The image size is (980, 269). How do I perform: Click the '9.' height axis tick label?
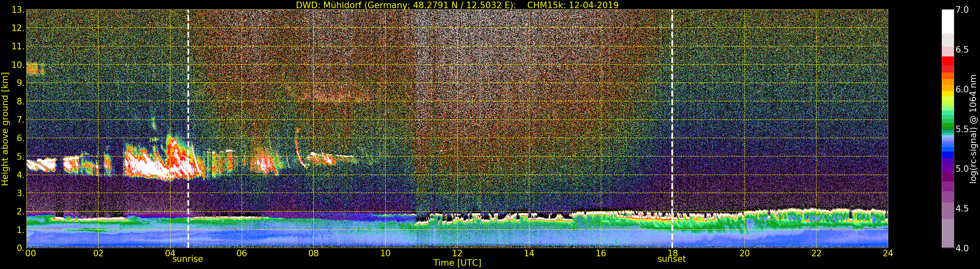(x=20, y=83)
